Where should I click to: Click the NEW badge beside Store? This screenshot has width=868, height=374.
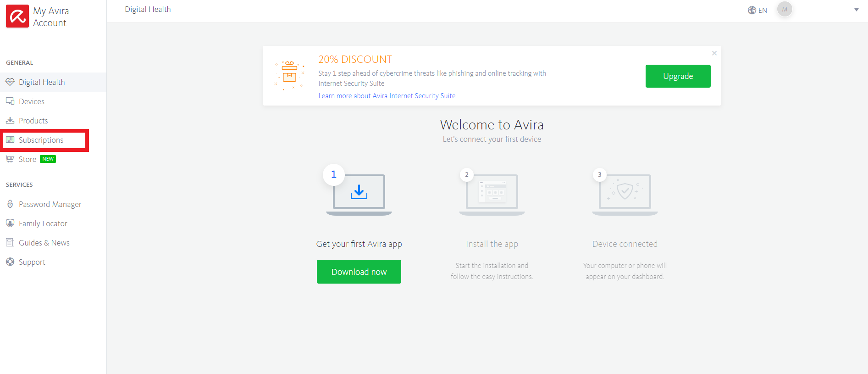tap(48, 159)
